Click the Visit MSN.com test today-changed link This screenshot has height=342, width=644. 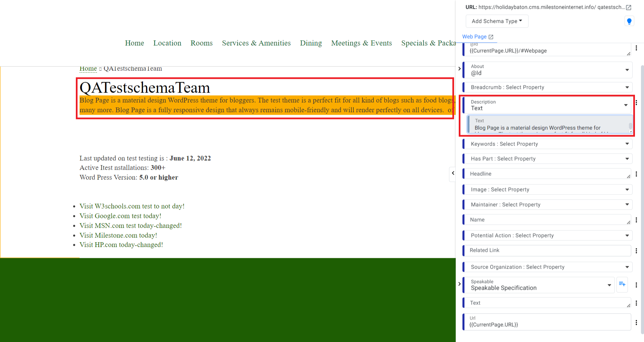tap(131, 226)
